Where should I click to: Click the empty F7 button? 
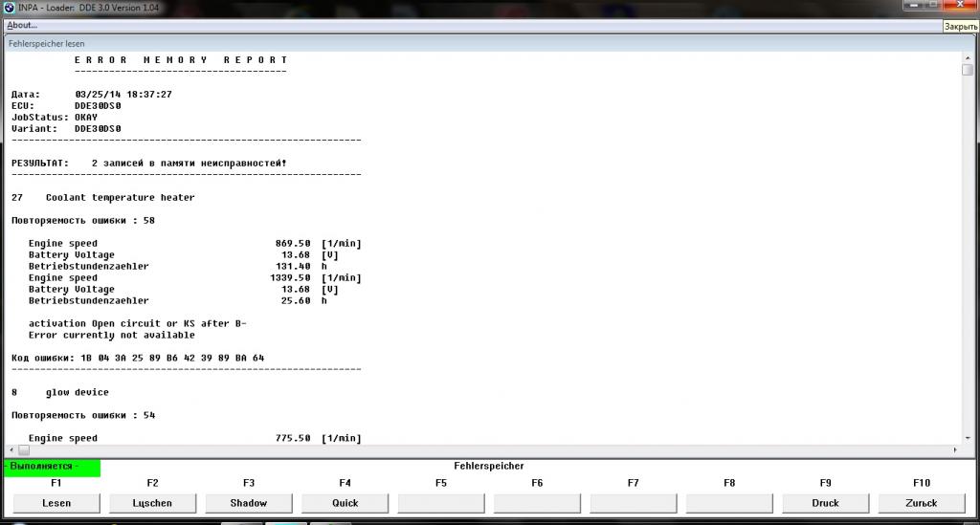[634, 503]
